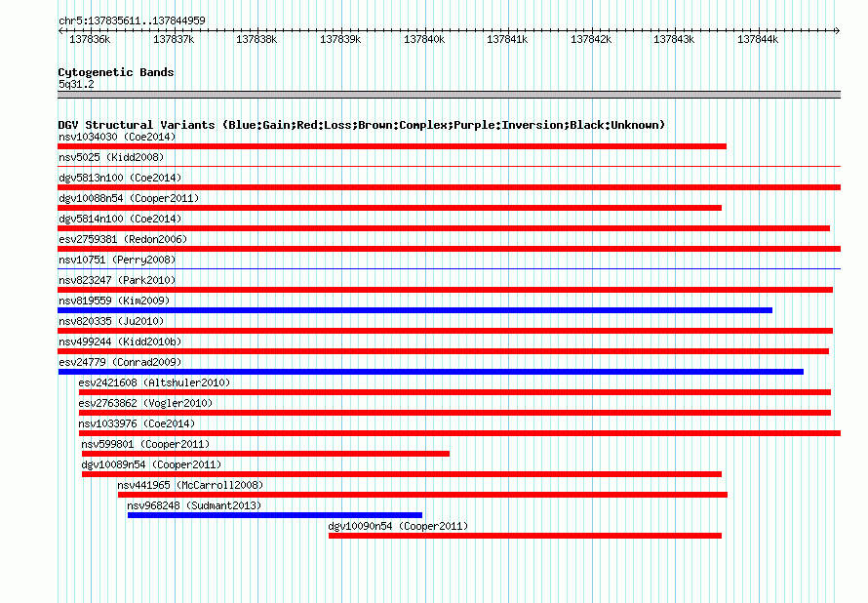Viewport: 868px width, 603px height.
Task: Open the dgv5814n100 (Coe2014) label
Action: (x=120, y=219)
